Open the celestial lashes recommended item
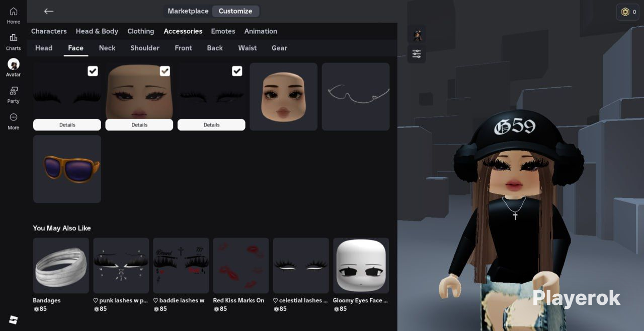 301,266
